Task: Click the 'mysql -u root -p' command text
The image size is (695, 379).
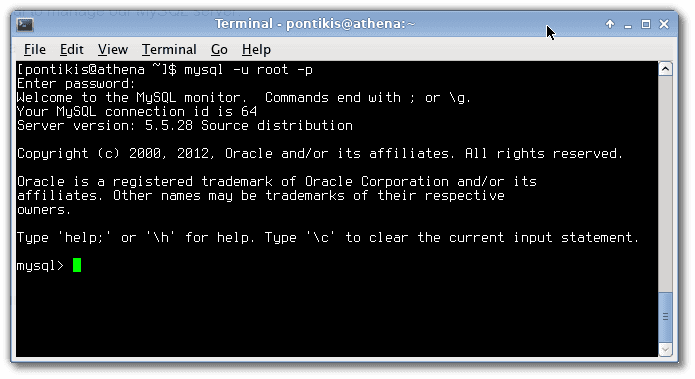Action: 249,70
